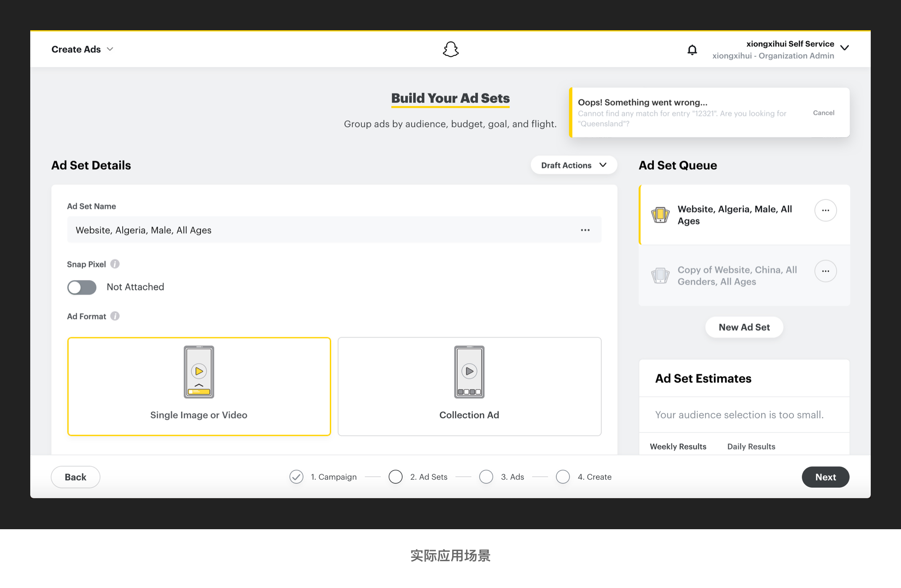Image resolution: width=901 pixels, height=588 pixels.
Task: Switch to the Daily Results tab
Action: click(x=751, y=446)
